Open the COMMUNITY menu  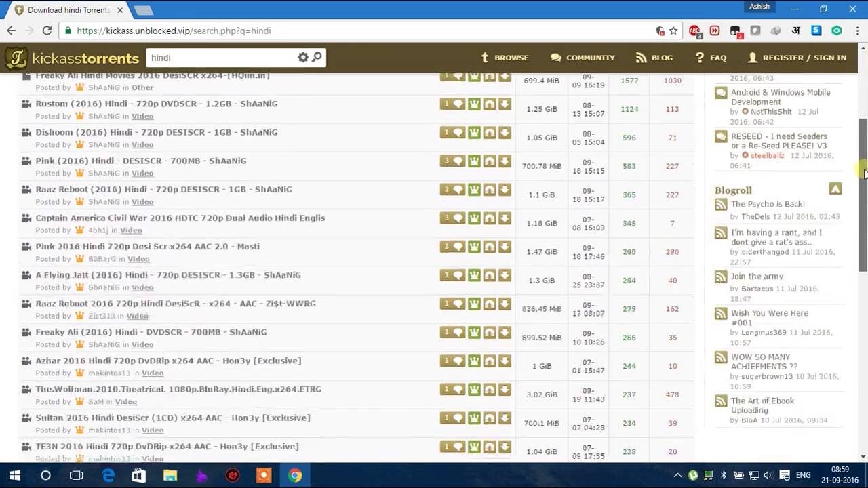pos(583,58)
